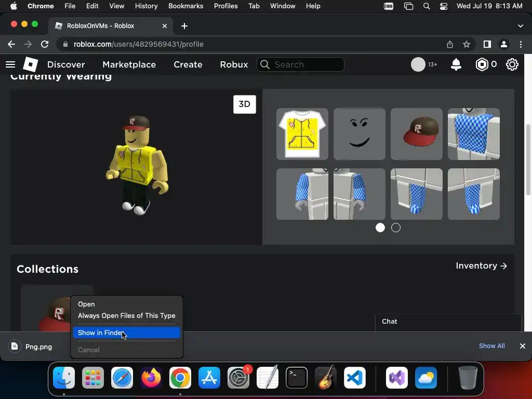Viewport: 532px width, 399px height.
Task: Select the red R baseball cap thumbnail
Action: tap(417, 134)
